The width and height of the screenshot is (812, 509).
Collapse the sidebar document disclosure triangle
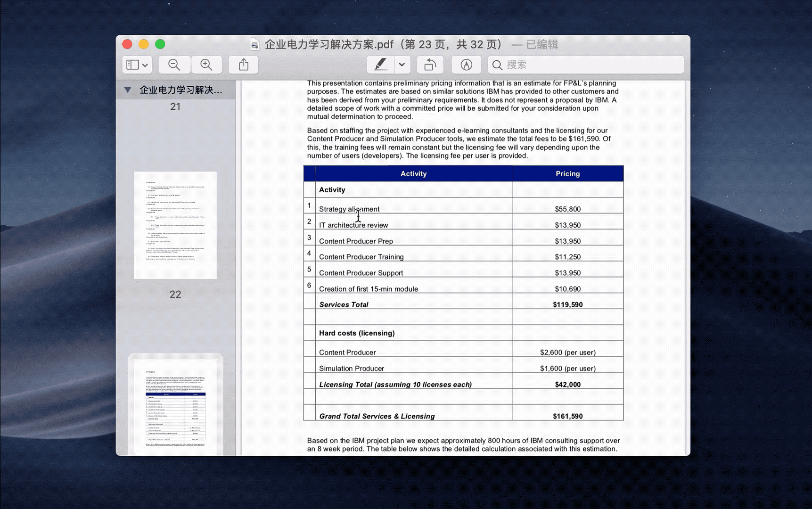tap(128, 90)
